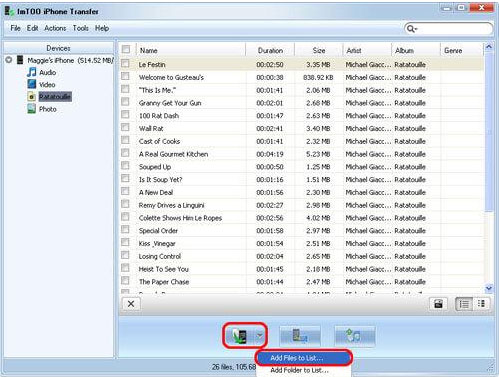The image size is (499, 377).
Task: Check the box for Granny Get Your Gun
Action: (125, 102)
